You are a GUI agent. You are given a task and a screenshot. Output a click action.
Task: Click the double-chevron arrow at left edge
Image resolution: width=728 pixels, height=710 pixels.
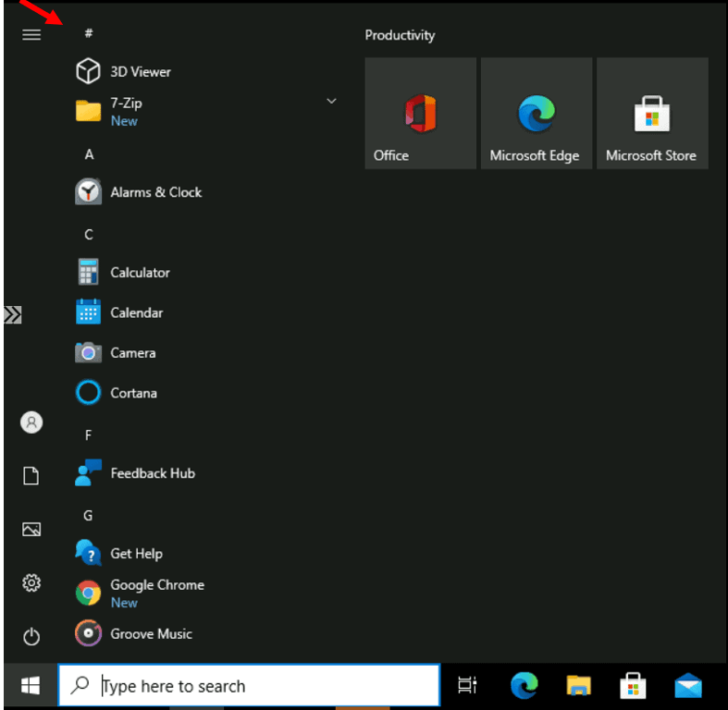pyautogui.click(x=13, y=314)
